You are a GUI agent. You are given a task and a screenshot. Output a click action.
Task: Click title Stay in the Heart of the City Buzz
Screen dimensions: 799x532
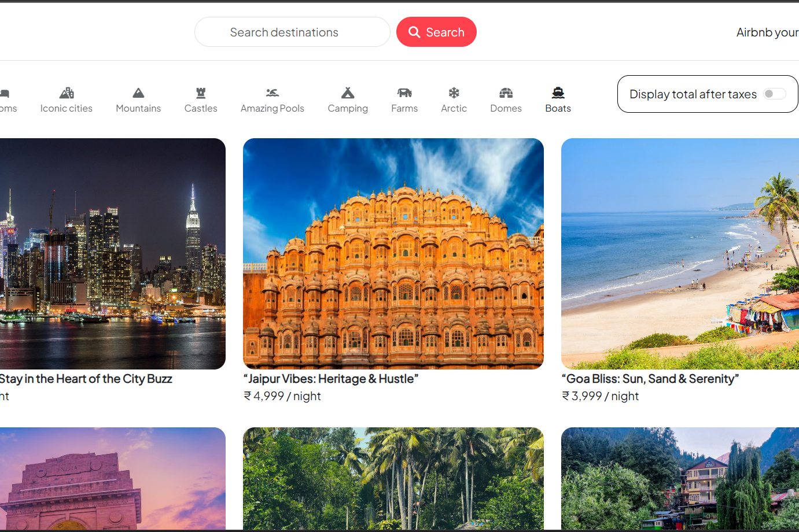[86, 379]
